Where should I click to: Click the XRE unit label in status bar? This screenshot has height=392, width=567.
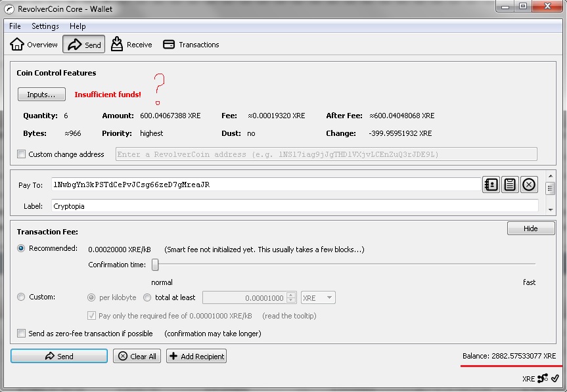[528, 379]
